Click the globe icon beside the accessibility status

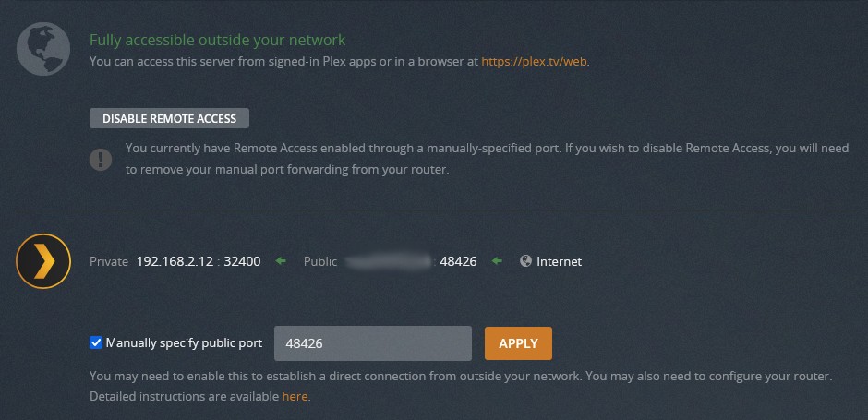point(43,49)
